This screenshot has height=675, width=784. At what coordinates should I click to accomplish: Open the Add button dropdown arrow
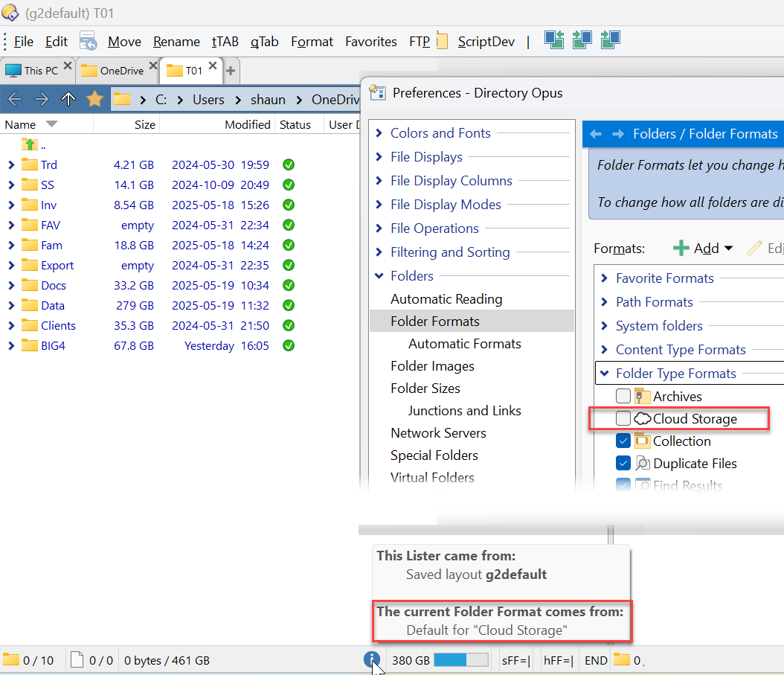[x=728, y=249]
